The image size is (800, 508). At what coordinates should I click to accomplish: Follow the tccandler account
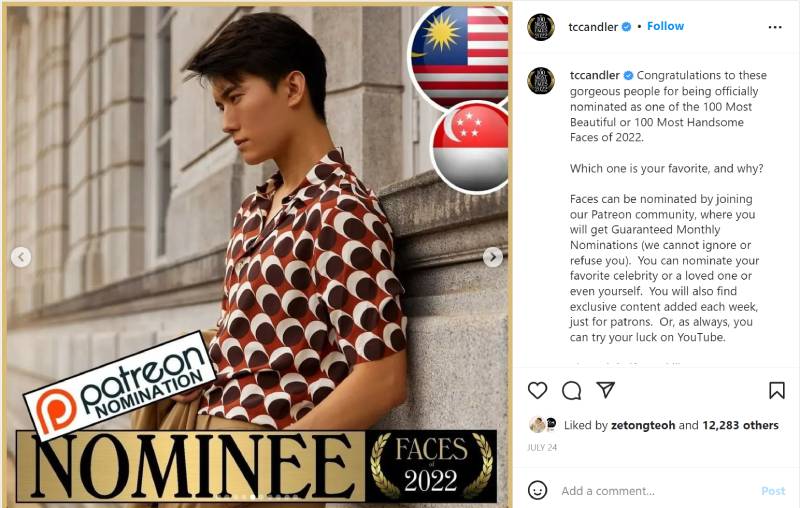tap(665, 26)
